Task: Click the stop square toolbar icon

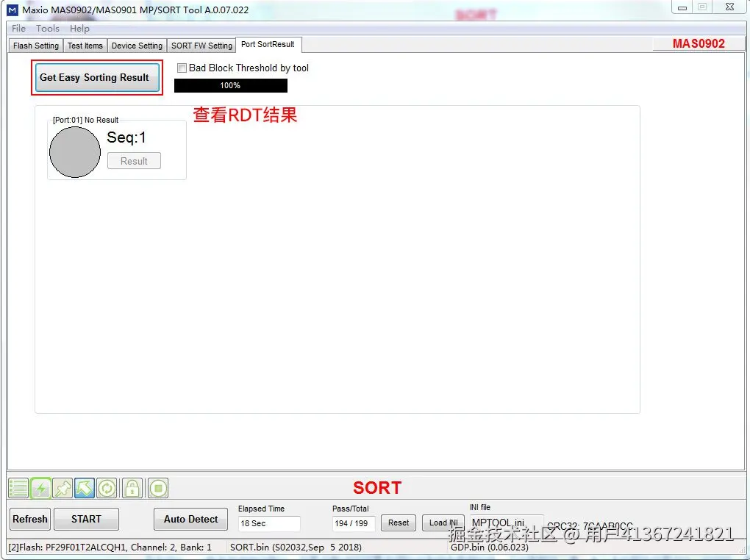Action: click(x=158, y=488)
